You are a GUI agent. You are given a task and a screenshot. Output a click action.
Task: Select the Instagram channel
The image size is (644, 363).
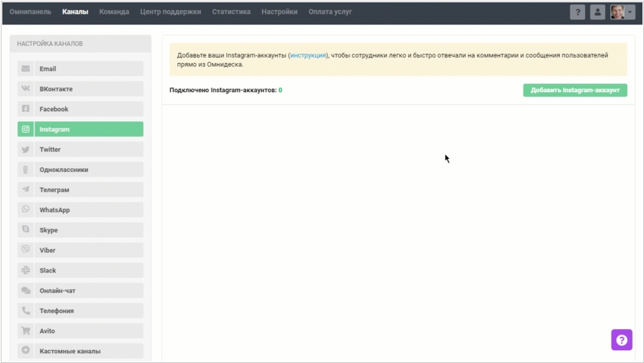(80, 129)
